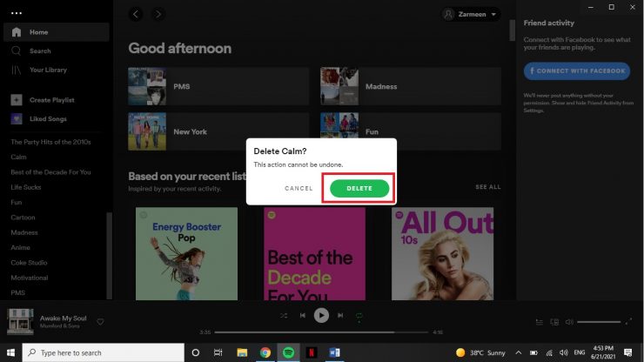Open the play queue icon

[540, 322]
